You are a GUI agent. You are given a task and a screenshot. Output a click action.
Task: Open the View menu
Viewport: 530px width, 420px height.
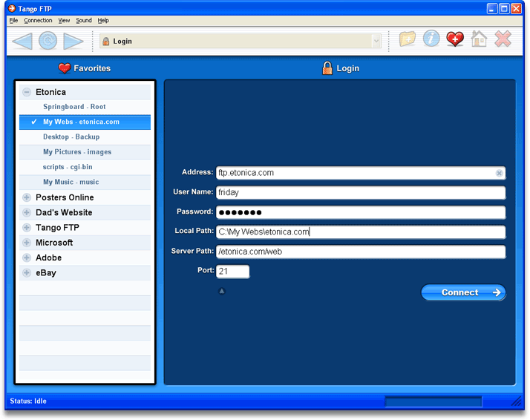point(64,20)
